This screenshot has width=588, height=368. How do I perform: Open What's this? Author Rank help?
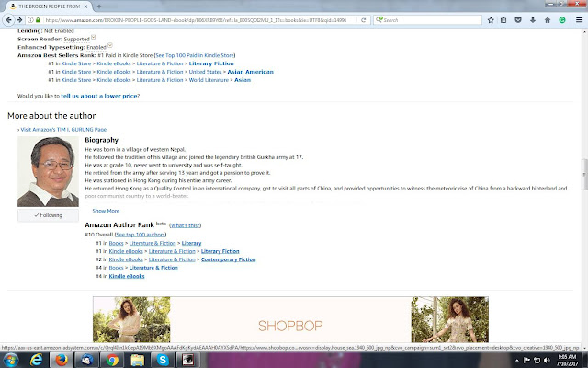coord(186,225)
